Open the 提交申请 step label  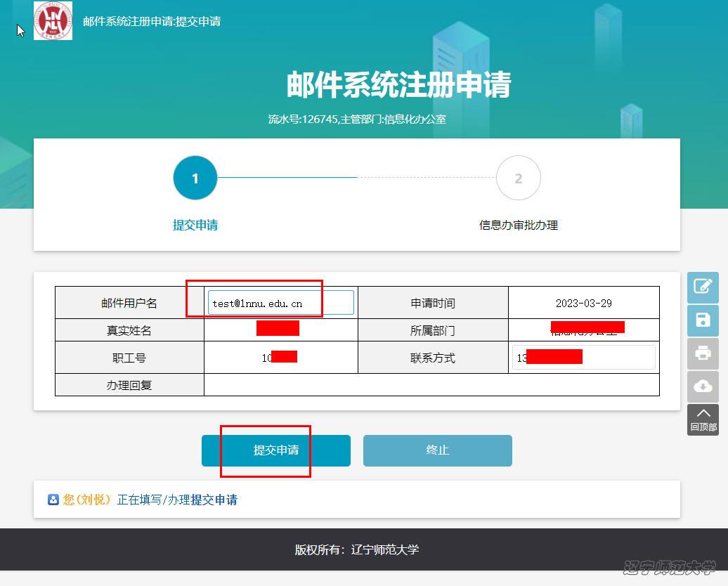[x=195, y=225]
